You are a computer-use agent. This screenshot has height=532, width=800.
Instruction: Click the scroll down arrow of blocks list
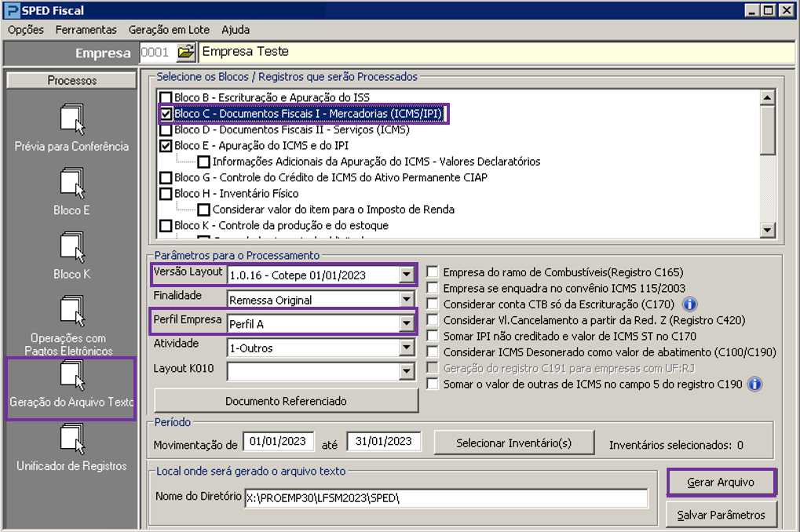point(767,230)
